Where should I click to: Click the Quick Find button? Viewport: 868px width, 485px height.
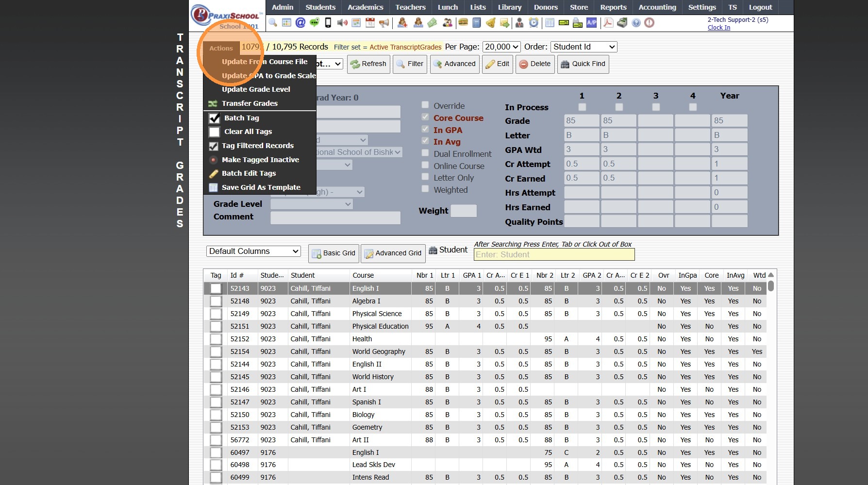pyautogui.click(x=583, y=64)
